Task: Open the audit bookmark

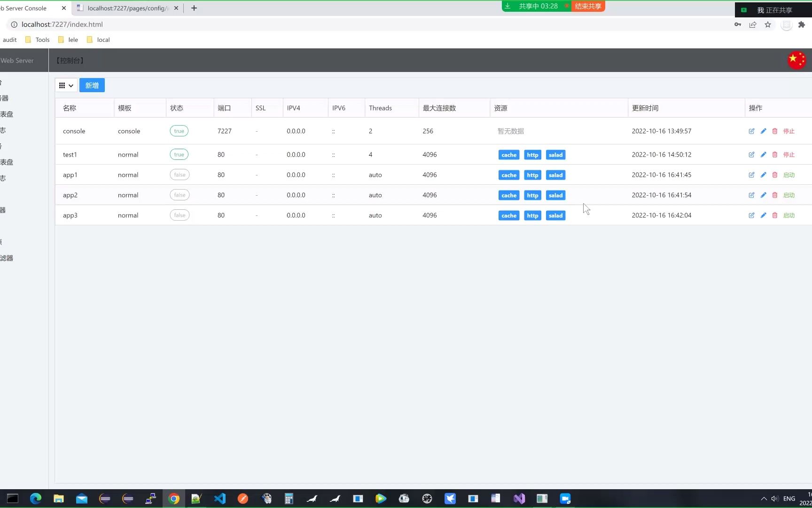Action: (9, 40)
